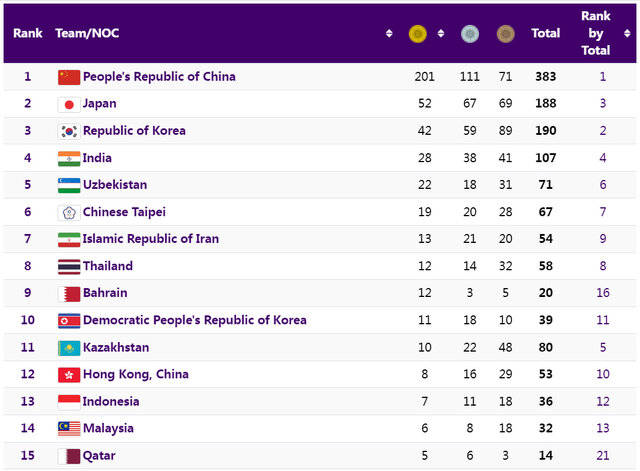Click the Total column header

(545, 34)
